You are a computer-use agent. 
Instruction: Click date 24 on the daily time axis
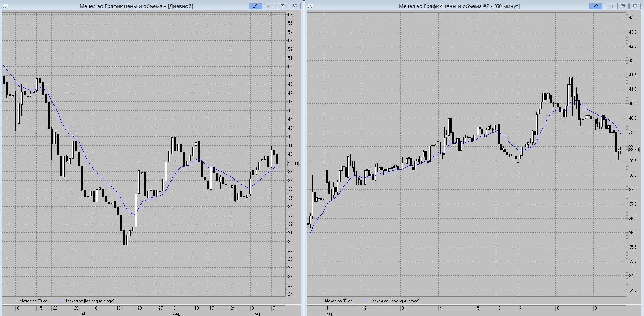233,308
